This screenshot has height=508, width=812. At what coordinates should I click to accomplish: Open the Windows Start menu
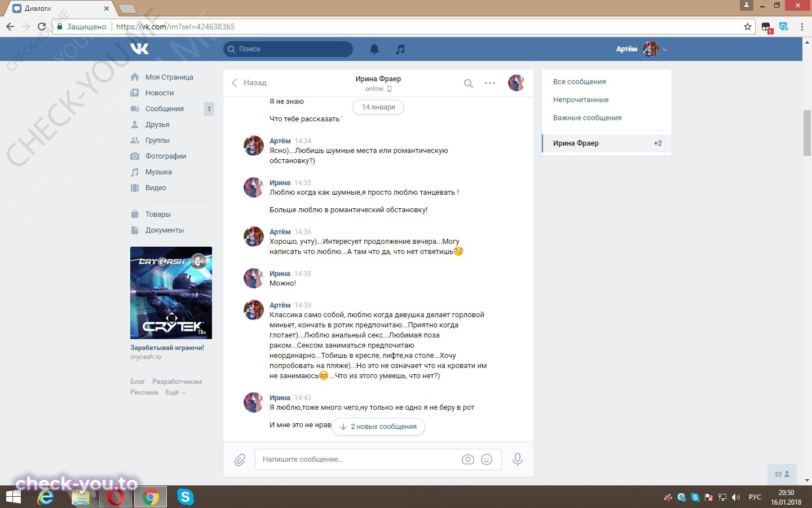click(x=13, y=497)
